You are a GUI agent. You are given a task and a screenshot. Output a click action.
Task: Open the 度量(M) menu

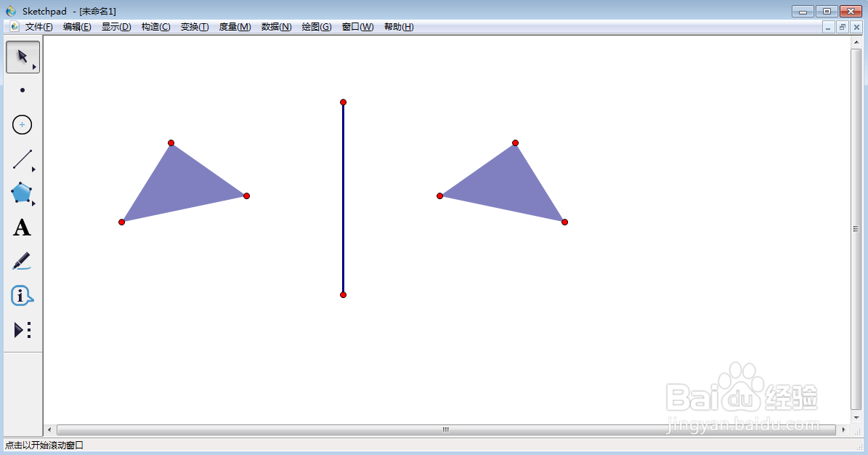(x=235, y=27)
